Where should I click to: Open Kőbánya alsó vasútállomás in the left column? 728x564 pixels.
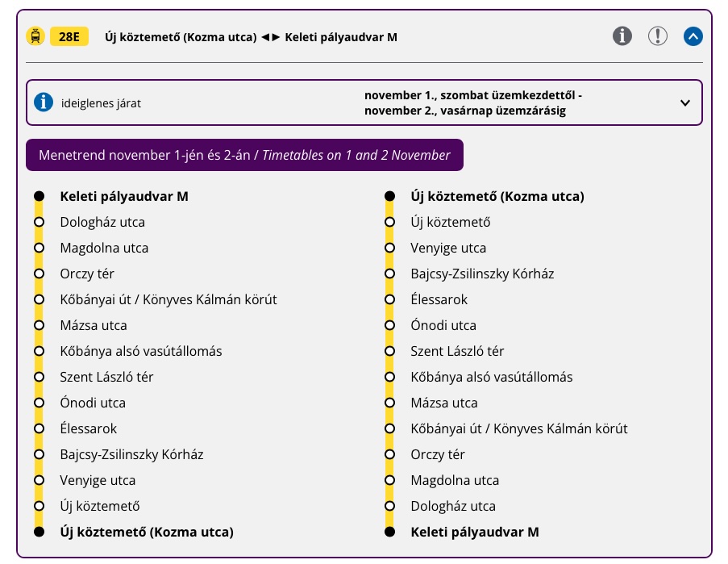click(x=141, y=351)
